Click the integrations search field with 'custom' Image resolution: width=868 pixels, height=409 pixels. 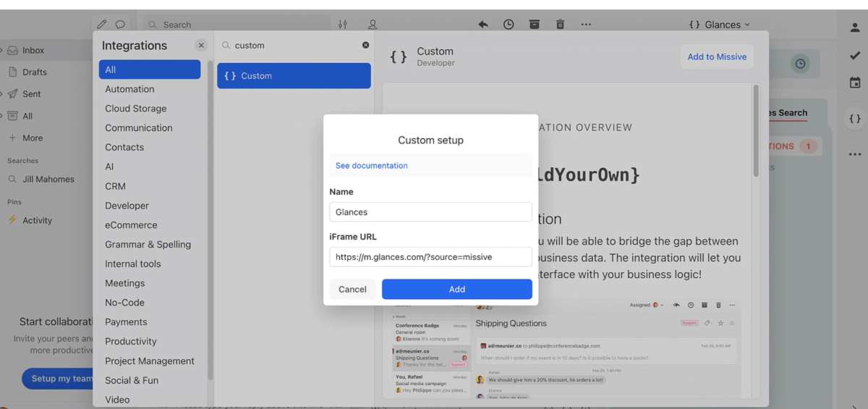click(293, 45)
